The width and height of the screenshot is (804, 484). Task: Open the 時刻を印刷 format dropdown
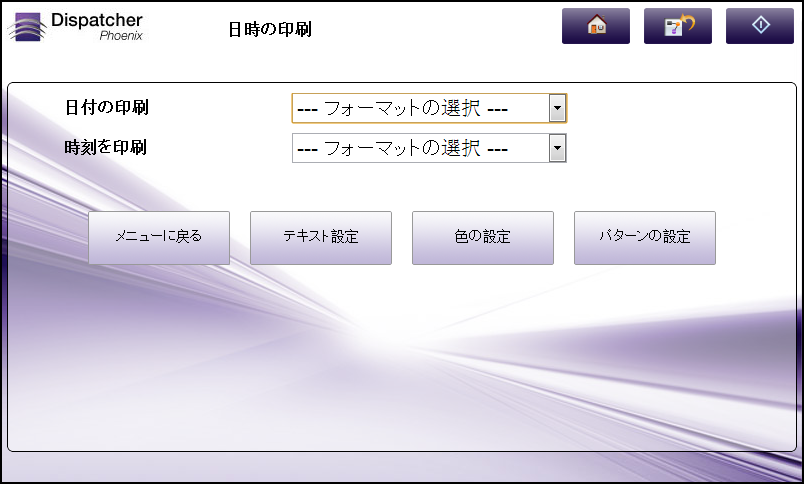[x=429, y=148]
